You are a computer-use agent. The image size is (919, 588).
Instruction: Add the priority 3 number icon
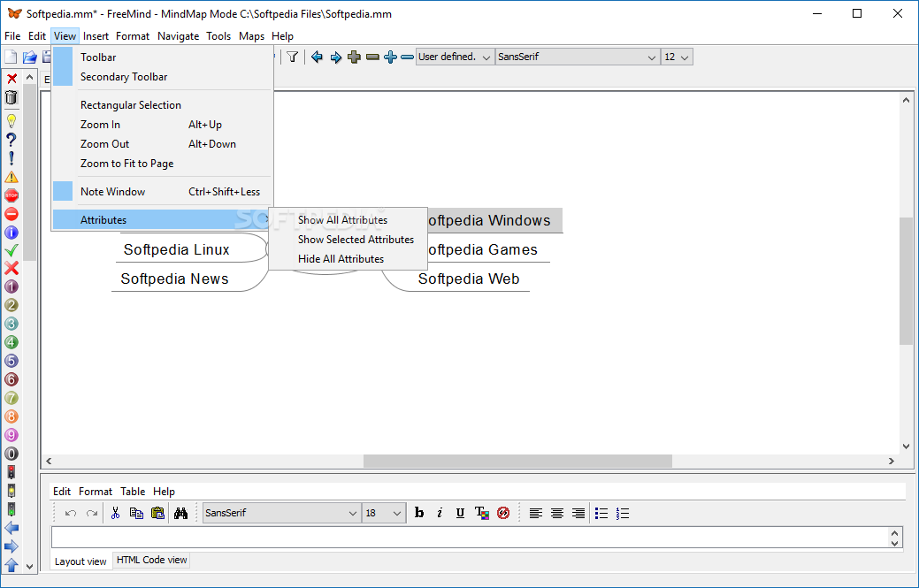click(11, 324)
